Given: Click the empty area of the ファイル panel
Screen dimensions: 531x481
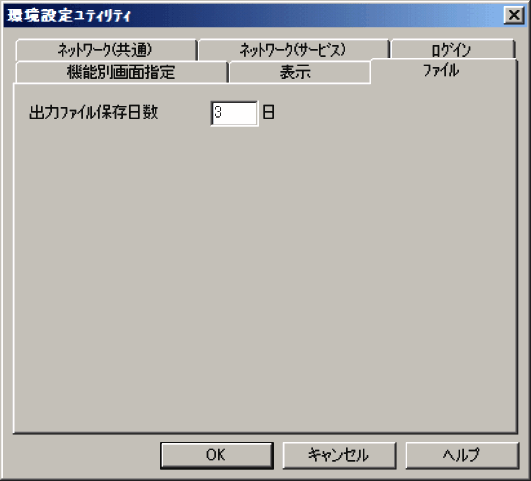Looking at the screenshot, I should pyautogui.click(x=265, y=271).
